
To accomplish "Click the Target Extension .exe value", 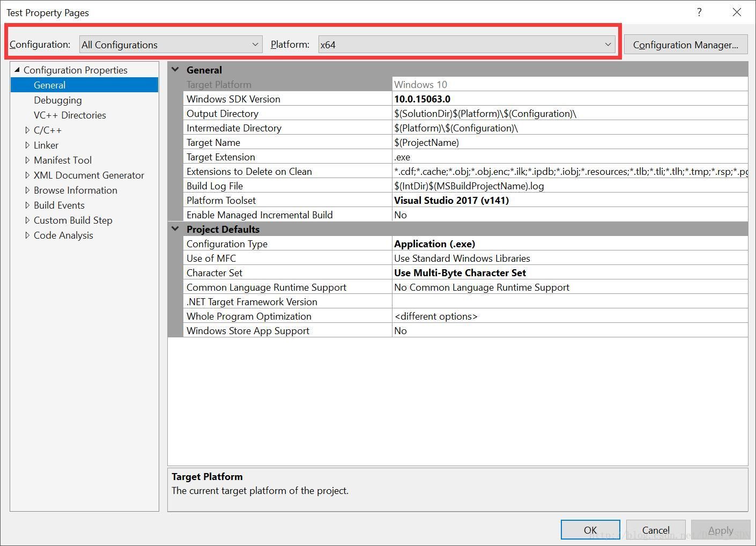I will coord(570,157).
